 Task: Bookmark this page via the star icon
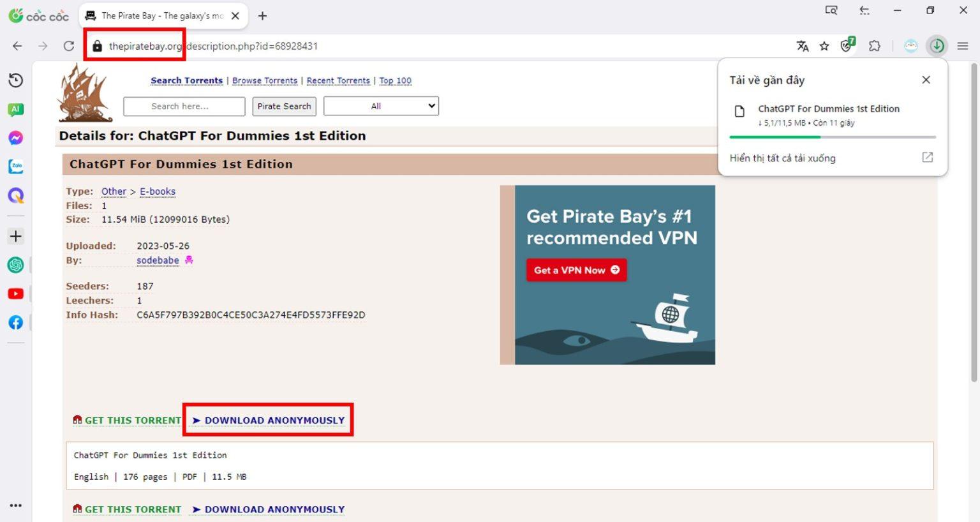click(825, 46)
